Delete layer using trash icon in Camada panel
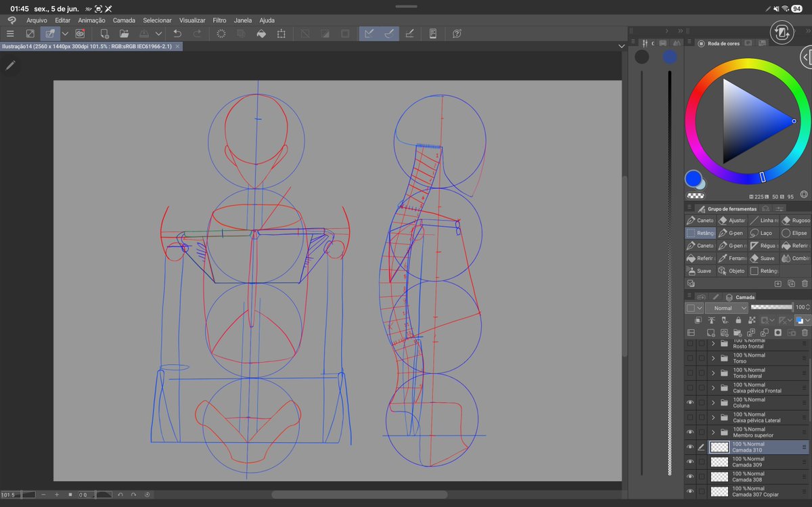The image size is (812, 507). tap(805, 333)
